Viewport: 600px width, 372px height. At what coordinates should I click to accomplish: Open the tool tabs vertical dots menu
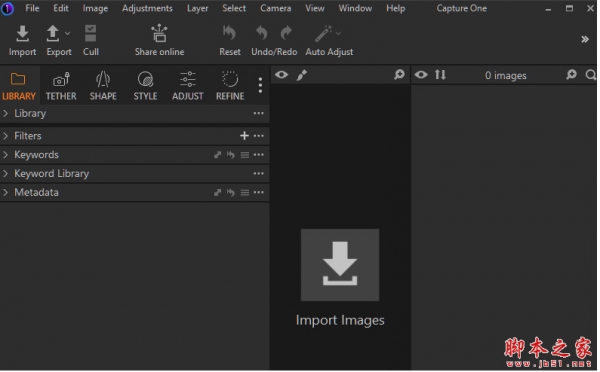[260, 85]
